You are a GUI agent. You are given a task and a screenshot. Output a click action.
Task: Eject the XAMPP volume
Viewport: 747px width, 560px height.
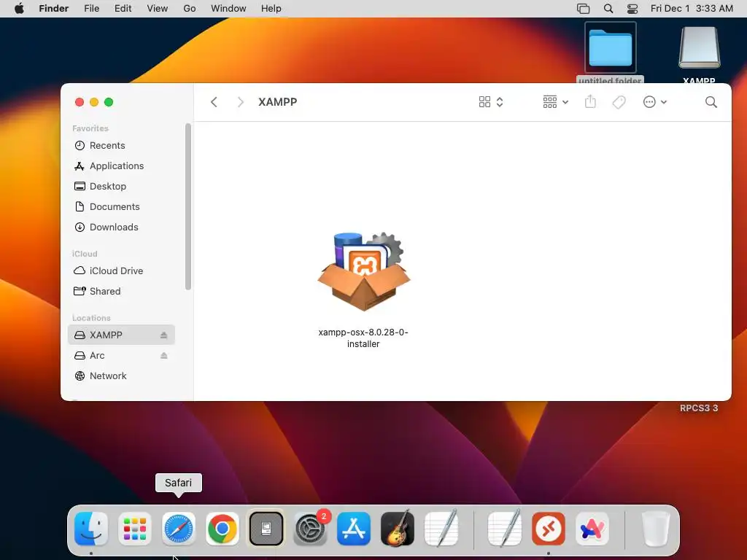coord(164,335)
